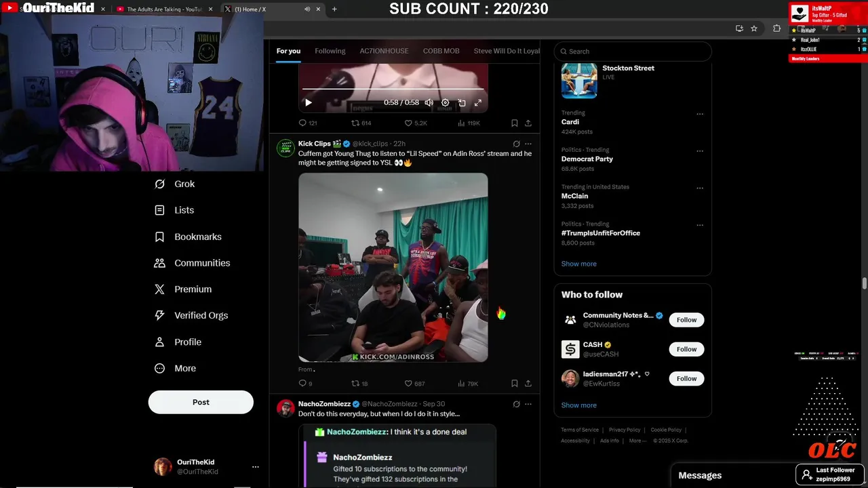Viewport: 868px width, 488px height.
Task: Switch to the Following tab
Action: coord(330,51)
